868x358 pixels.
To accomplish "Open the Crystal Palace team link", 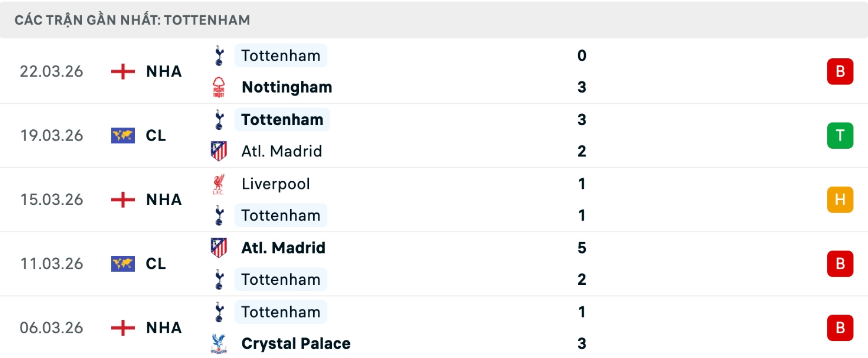I will coord(296,344).
